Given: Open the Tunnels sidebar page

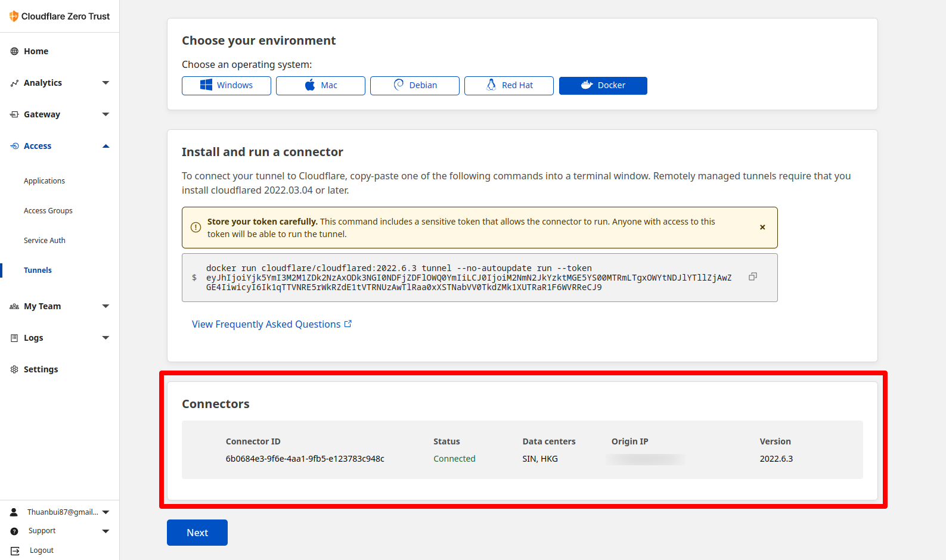Looking at the screenshot, I should point(38,270).
